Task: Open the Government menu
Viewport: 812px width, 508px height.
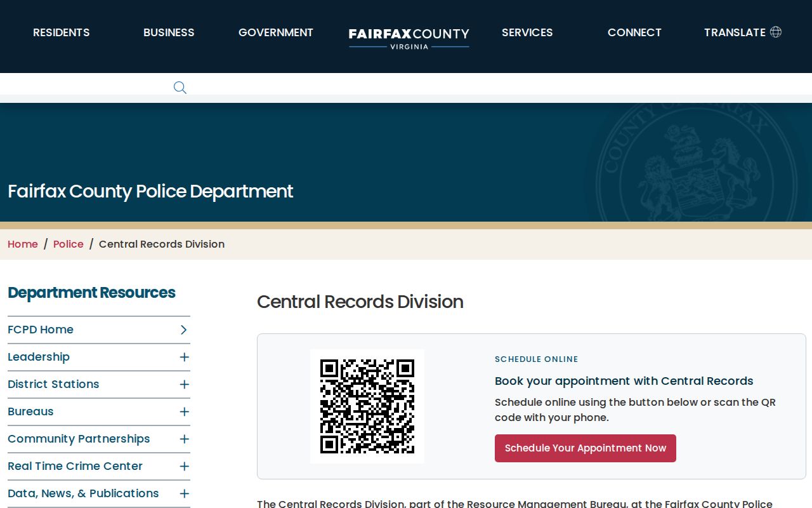Action: tap(276, 32)
